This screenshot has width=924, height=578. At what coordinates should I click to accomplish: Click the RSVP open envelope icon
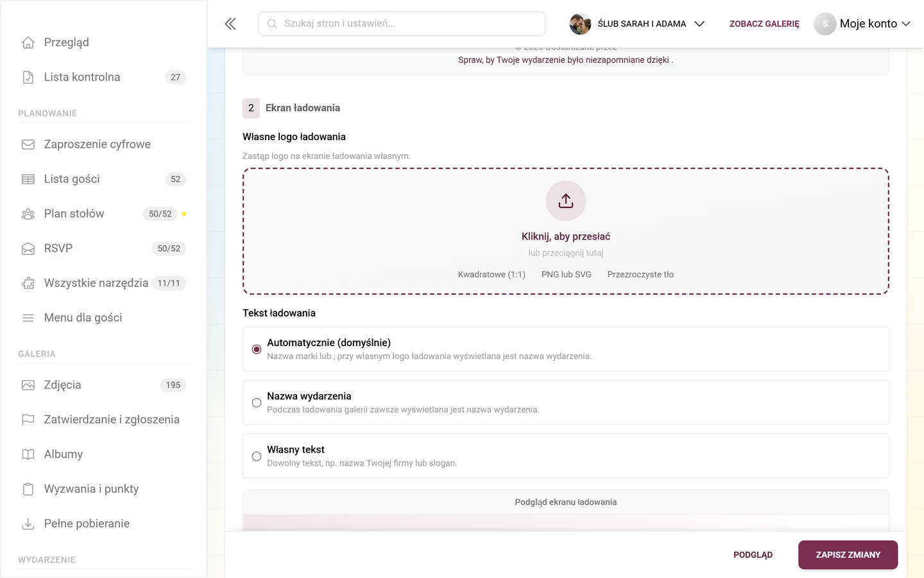point(28,249)
